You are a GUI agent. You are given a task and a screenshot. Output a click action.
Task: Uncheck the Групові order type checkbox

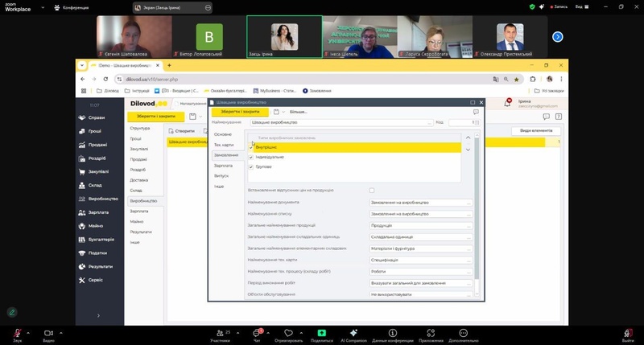coord(252,167)
